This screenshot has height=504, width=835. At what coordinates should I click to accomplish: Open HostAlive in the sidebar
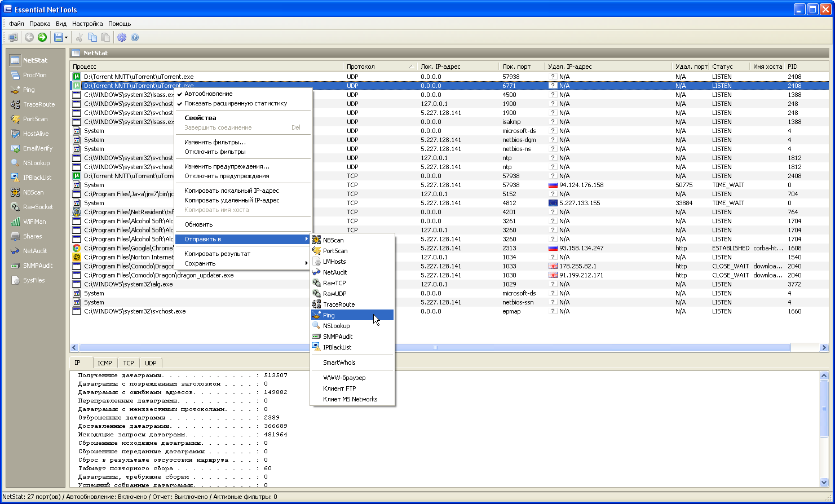pyautogui.click(x=29, y=134)
